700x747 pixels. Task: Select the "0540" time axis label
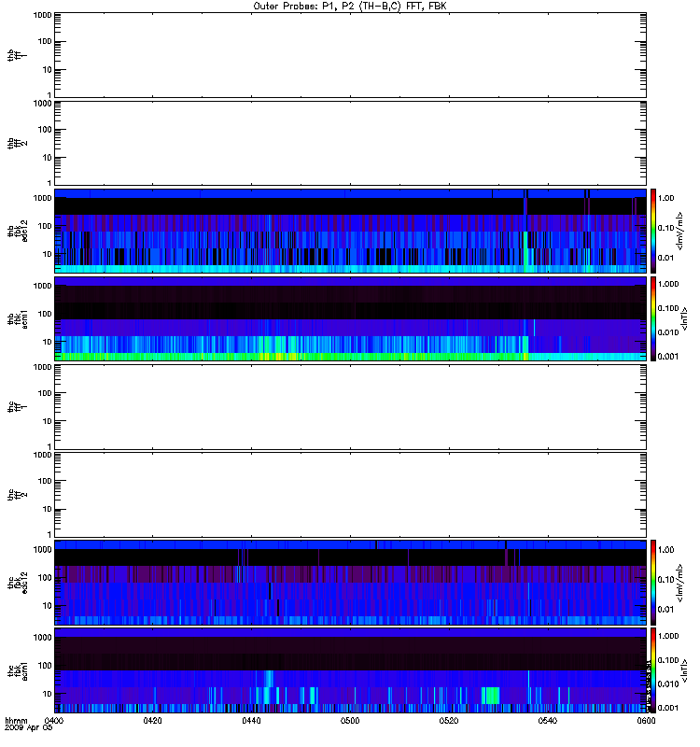click(548, 721)
